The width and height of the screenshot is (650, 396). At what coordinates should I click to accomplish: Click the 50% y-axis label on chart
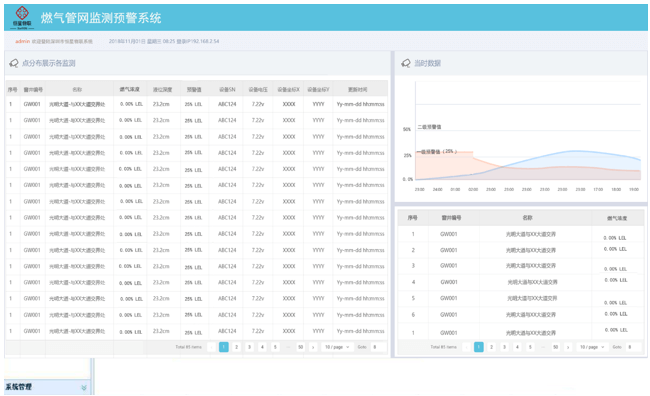pos(407,129)
